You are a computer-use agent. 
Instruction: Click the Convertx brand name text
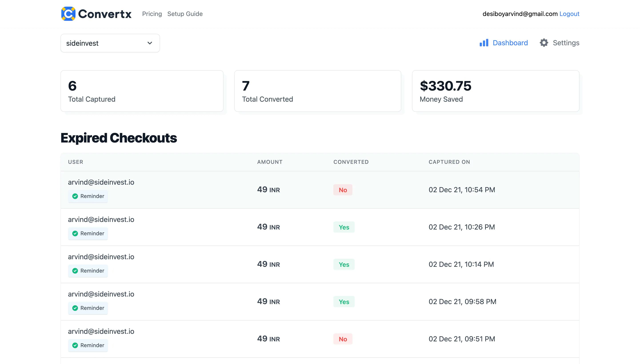tap(105, 14)
